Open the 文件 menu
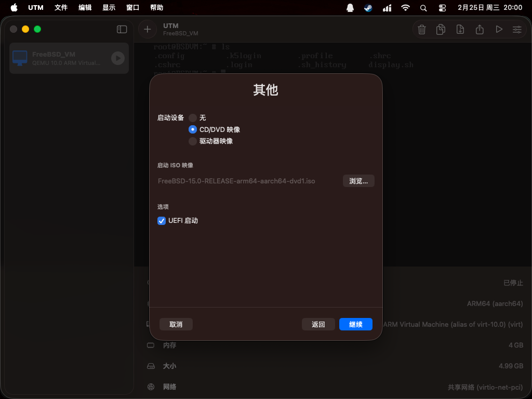Screen dimensions: 532x399 point(61,7)
